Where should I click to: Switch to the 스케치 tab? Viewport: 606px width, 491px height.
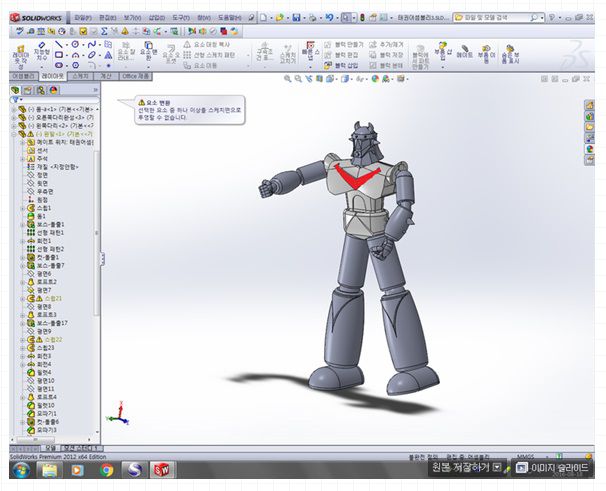coord(81,76)
